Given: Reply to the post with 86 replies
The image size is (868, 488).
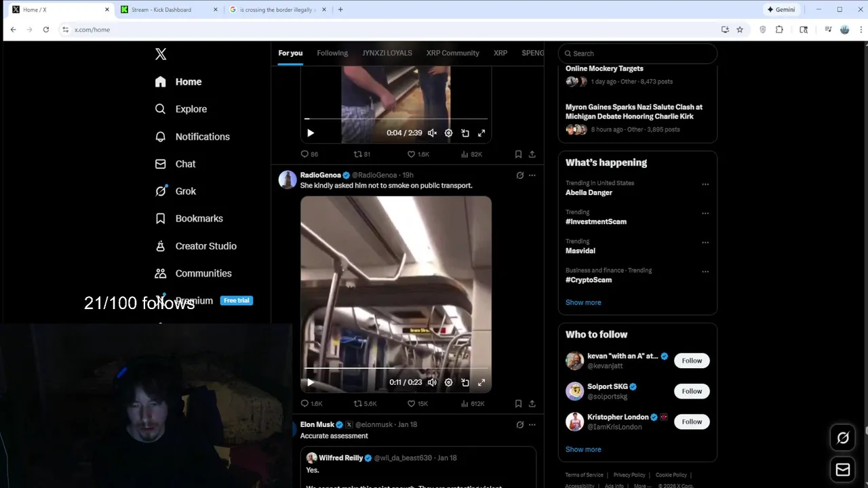Looking at the screenshot, I should [x=309, y=154].
